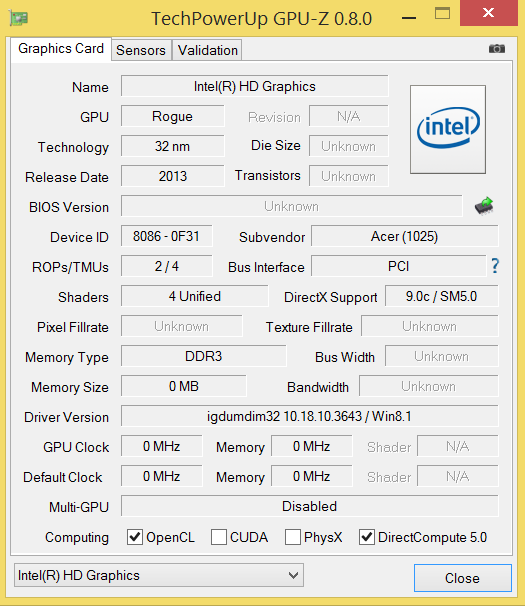Click the GPU Clock row Shader N/A field
The height and width of the screenshot is (606, 525).
[x=458, y=446]
